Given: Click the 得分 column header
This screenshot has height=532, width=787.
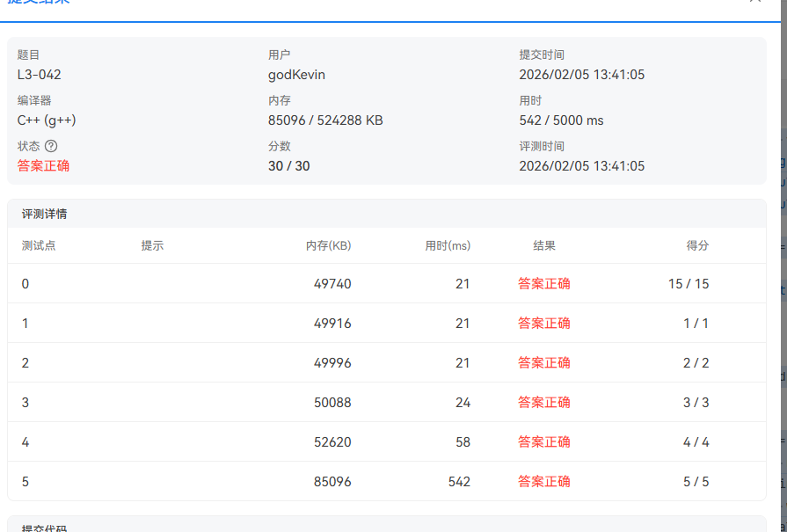Looking at the screenshot, I should coord(697,245).
